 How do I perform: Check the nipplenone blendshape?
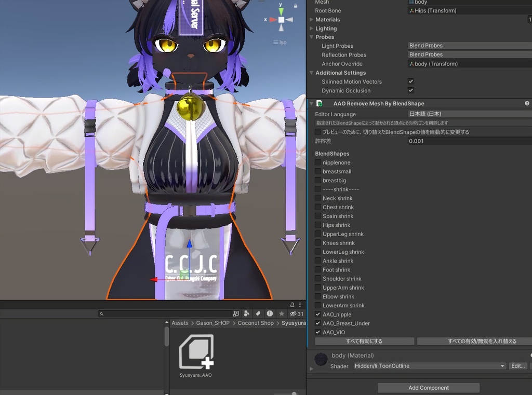click(x=318, y=162)
